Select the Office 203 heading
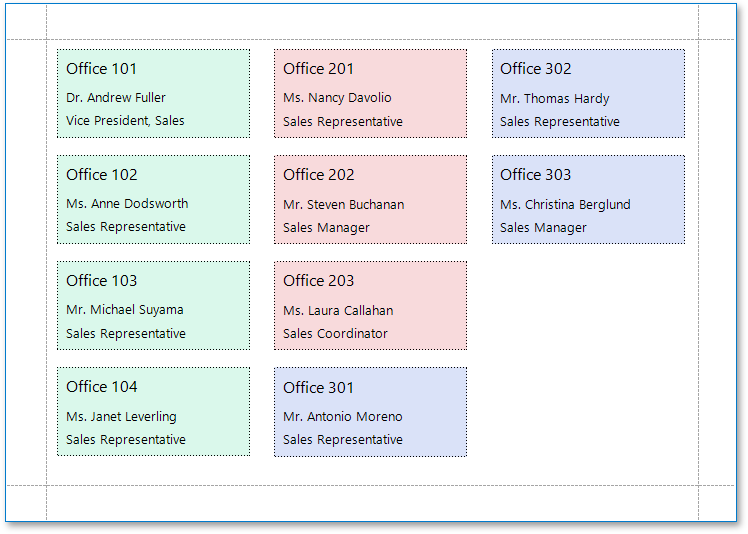Image resolution: width=748 pixels, height=534 pixels. (318, 281)
